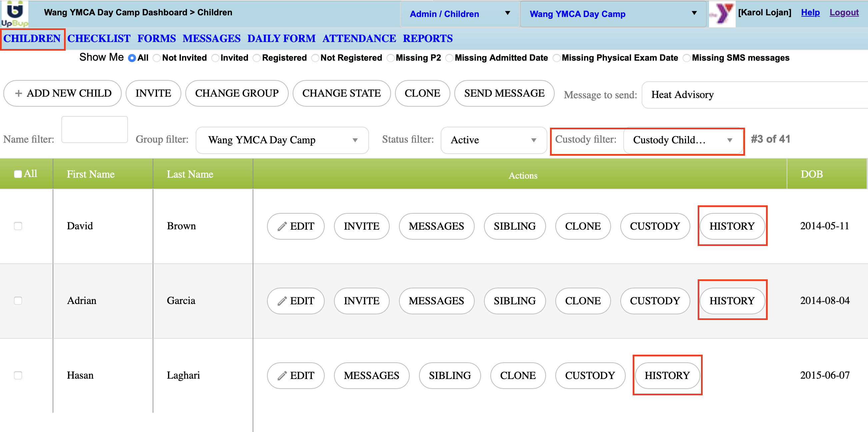This screenshot has width=868, height=432.
Task: Check the All rows header checkbox
Action: (18, 174)
